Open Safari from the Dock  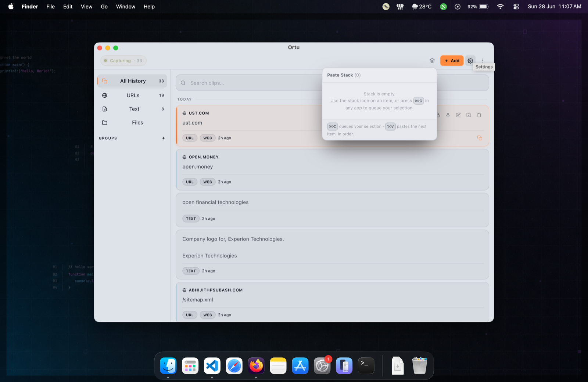pos(234,366)
